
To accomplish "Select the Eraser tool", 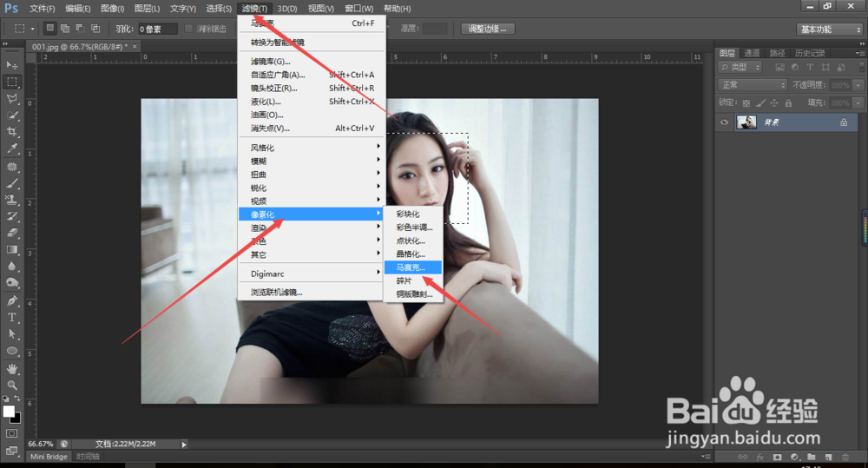I will pyautogui.click(x=11, y=234).
